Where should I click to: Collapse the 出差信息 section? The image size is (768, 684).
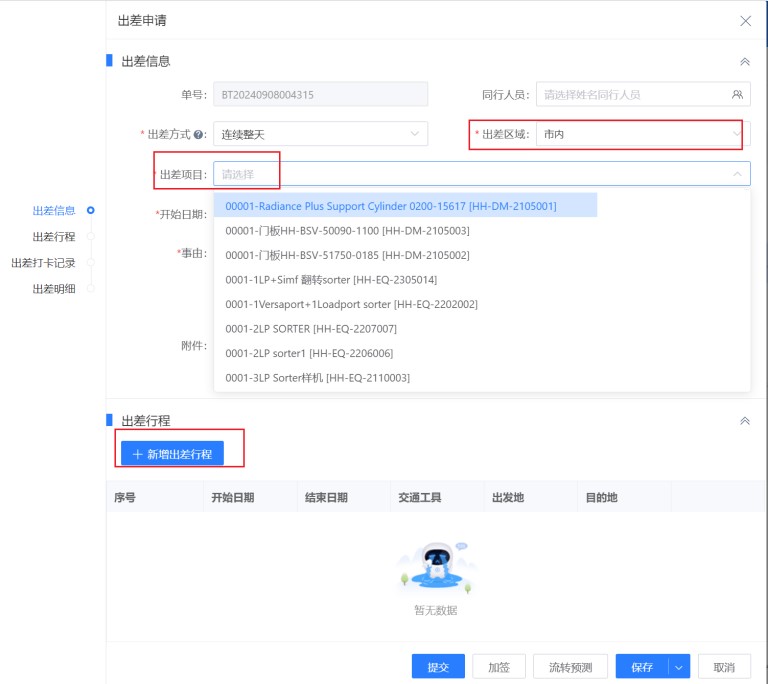point(744,61)
